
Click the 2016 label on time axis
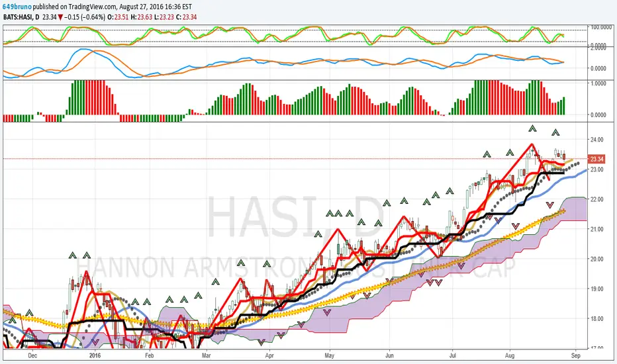[95, 355]
